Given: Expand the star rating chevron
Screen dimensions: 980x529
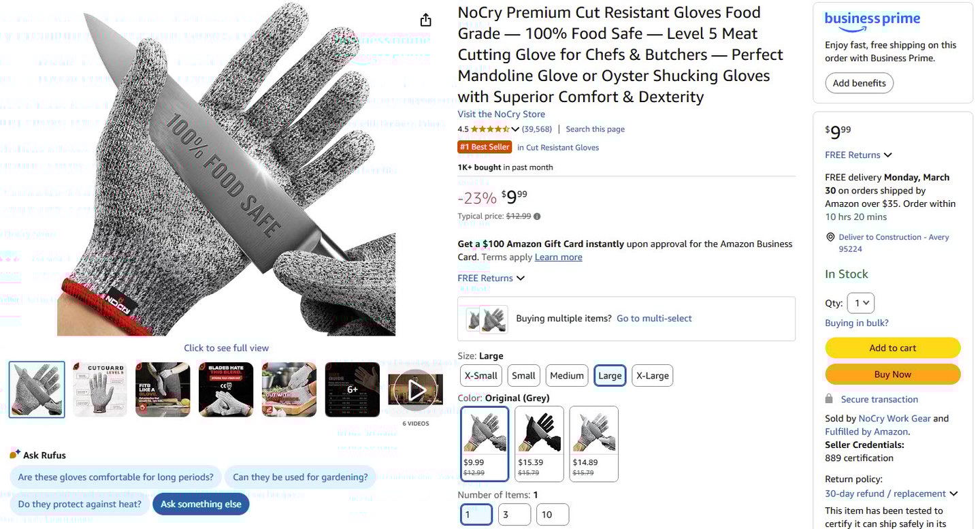Looking at the screenshot, I should tap(515, 129).
